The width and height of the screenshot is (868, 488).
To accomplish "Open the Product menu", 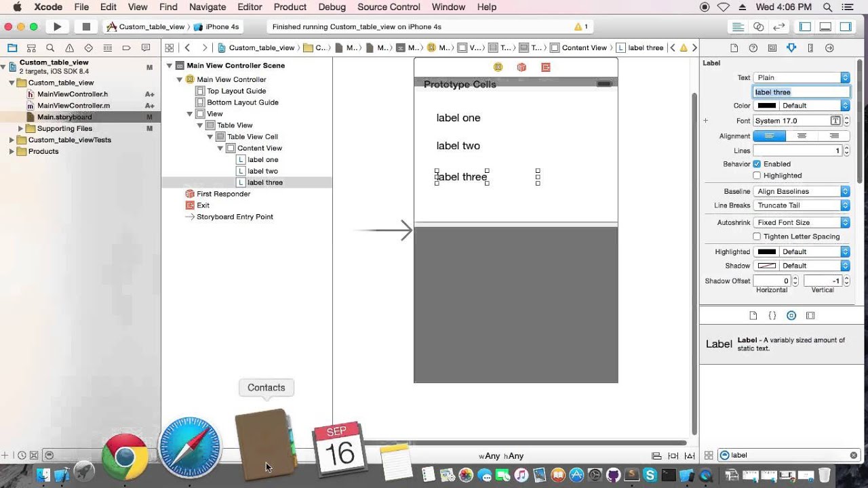I will point(290,7).
